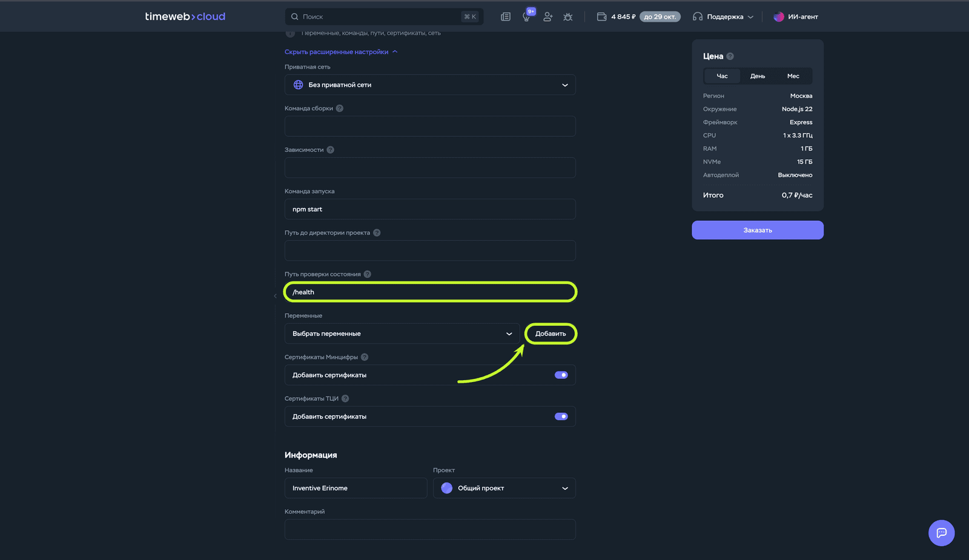Click the ИИ-агент avatar icon
Viewport: 969px width, 560px height.
pos(779,17)
